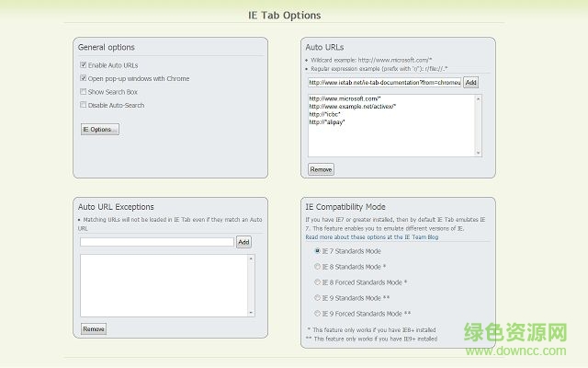Screen dimensions: 588x368
Task: Select IE 9 Standards Mode option
Action: 318,298
